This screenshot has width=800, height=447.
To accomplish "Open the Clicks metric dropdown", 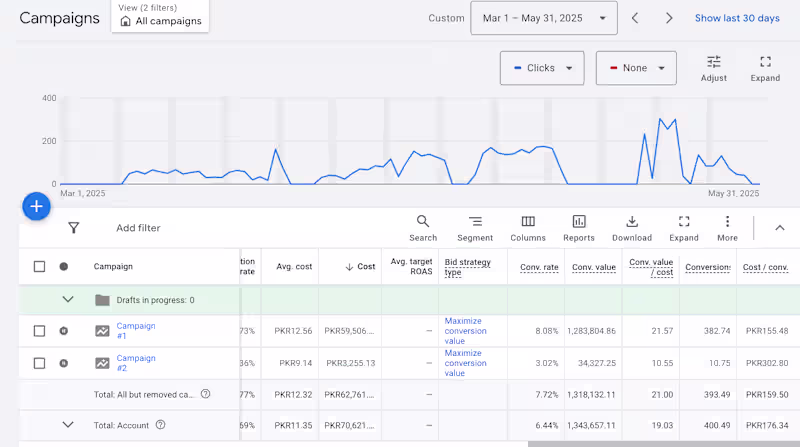I will (542, 68).
